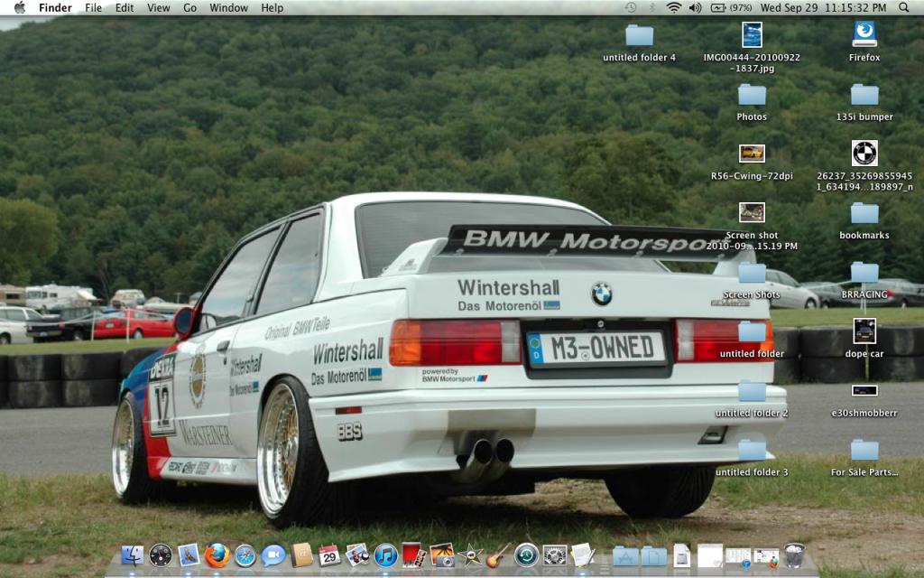Viewport: 924px width, 578px height.
Task: Open the Window menu
Action: [228, 7]
